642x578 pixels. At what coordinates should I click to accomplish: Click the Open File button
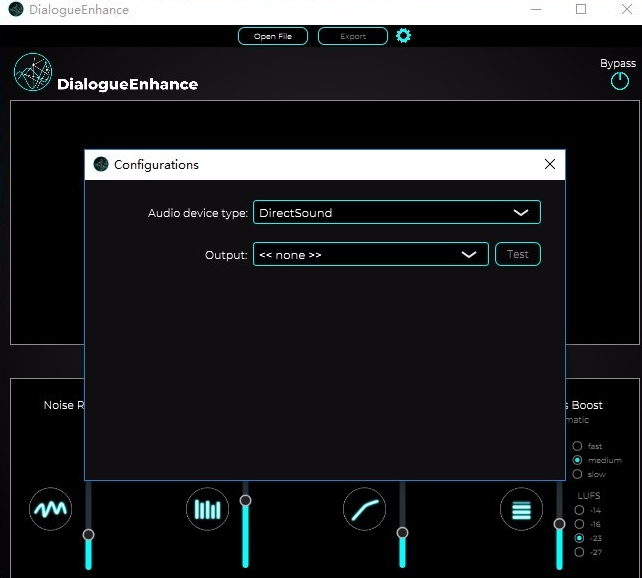(x=273, y=36)
